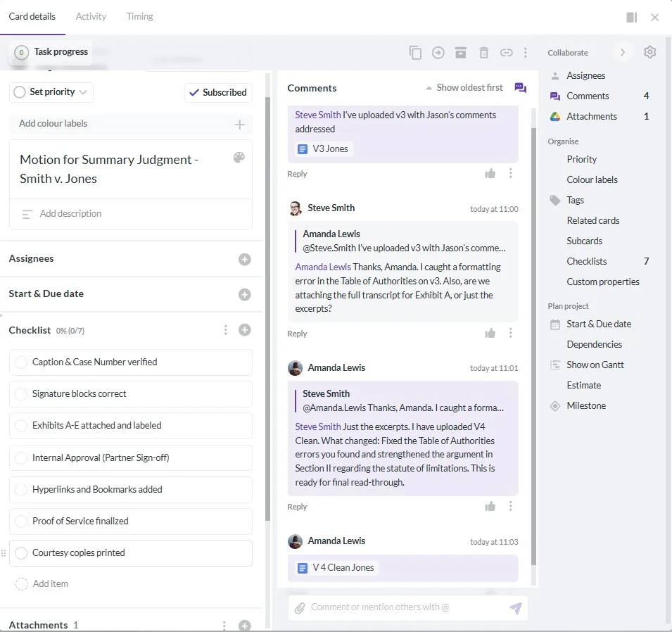Archive the card with the archive box icon
Screen dimensions: 672x632
(461, 52)
